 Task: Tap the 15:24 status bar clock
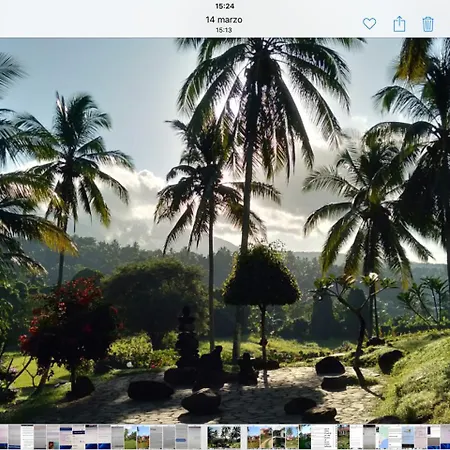tap(225, 6)
